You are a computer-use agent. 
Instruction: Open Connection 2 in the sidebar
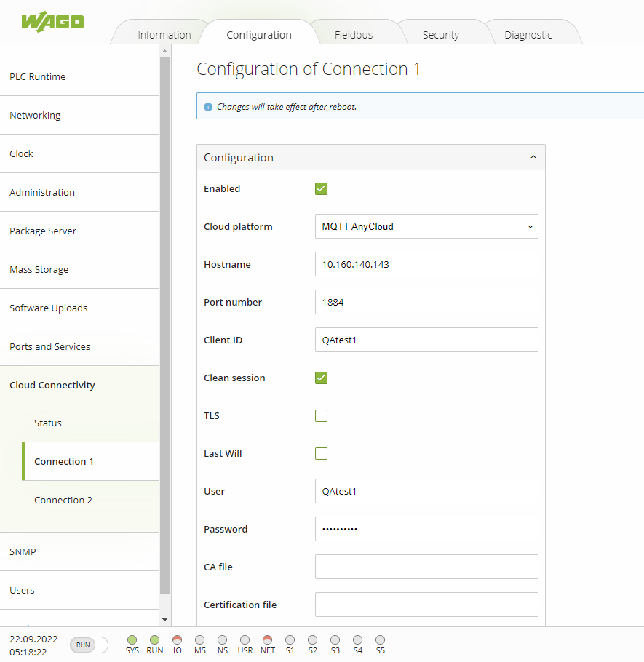[63, 501]
